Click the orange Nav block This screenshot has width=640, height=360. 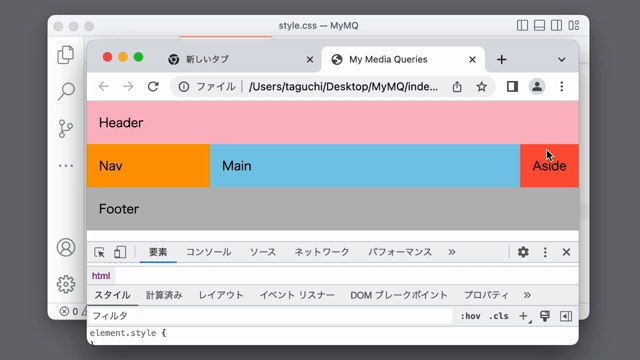148,166
